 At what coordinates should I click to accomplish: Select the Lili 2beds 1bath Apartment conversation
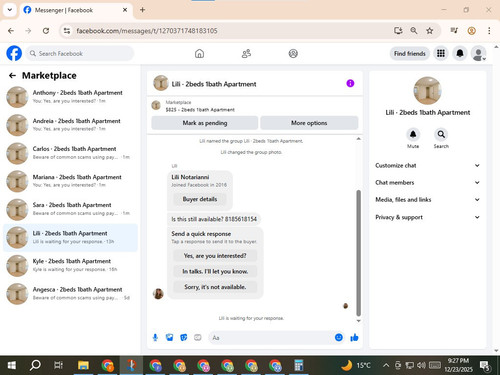[70, 237]
